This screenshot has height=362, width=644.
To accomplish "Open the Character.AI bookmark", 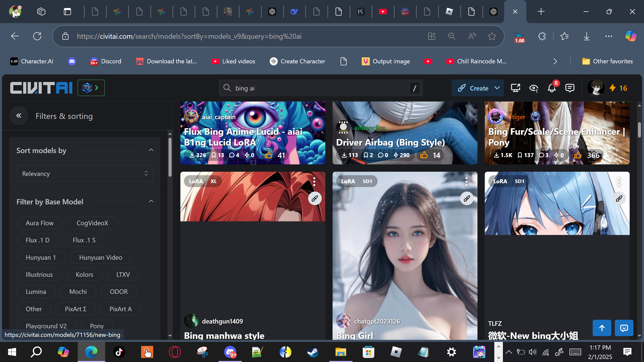I will click(x=32, y=61).
